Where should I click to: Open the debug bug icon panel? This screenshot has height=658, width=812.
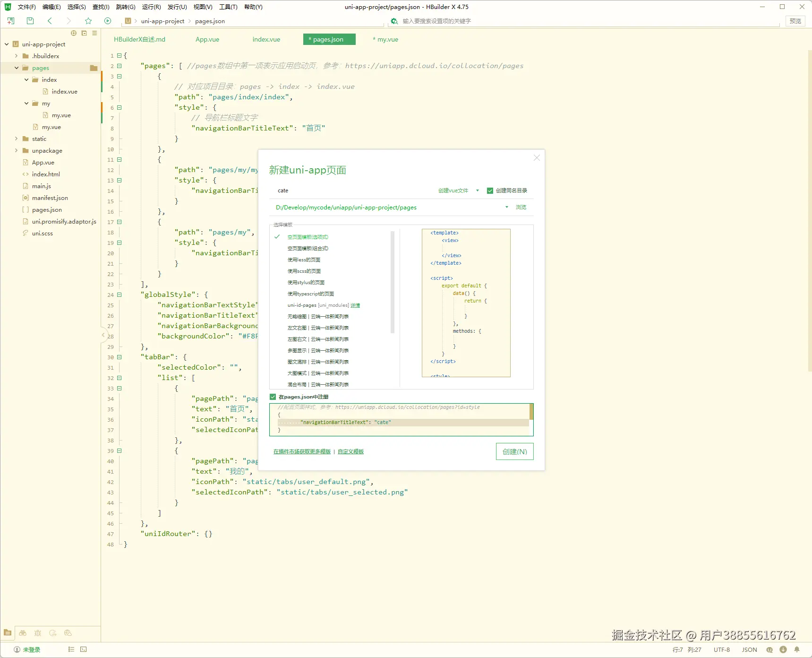[38, 633]
